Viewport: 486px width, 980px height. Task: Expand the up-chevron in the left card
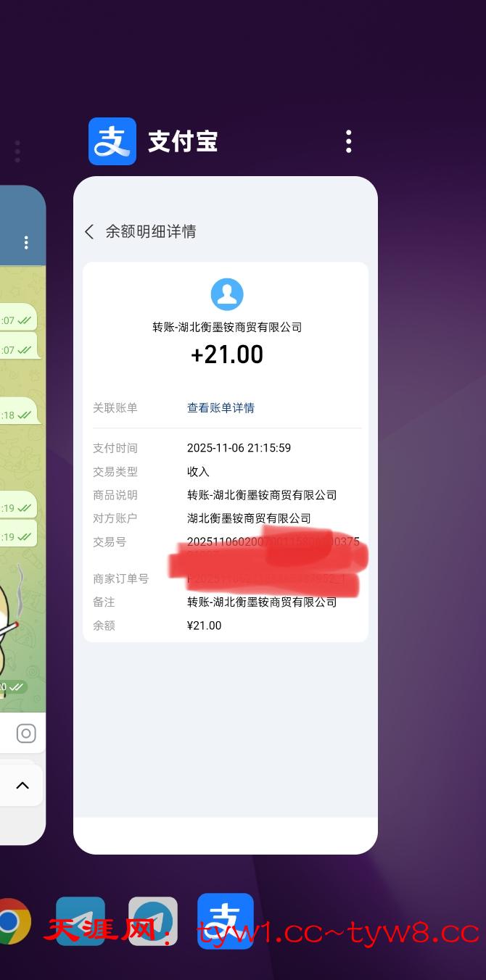point(22,786)
